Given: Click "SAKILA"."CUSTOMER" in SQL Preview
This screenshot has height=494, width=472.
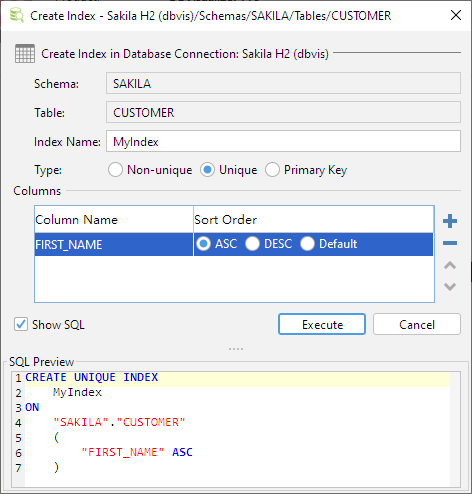Looking at the screenshot, I should [119, 422].
